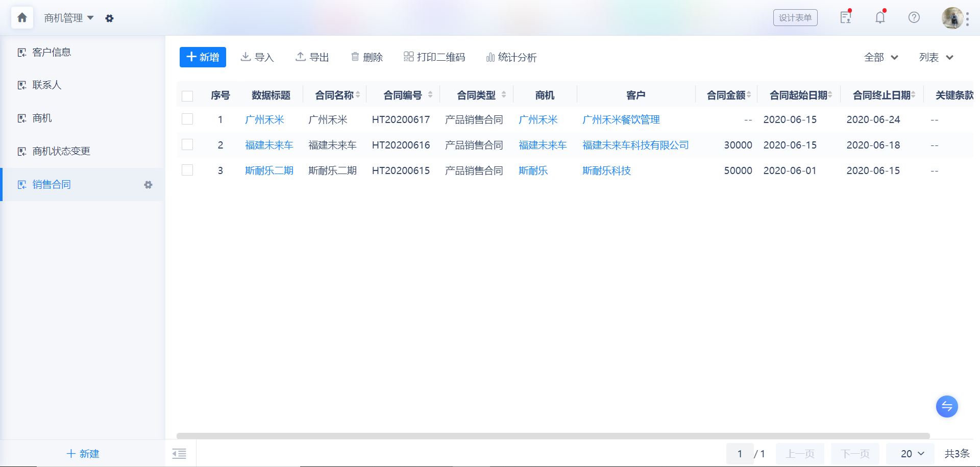This screenshot has height=467, width=980.
Task: Open 广州禾米 data title link
Action: (264, 119)
